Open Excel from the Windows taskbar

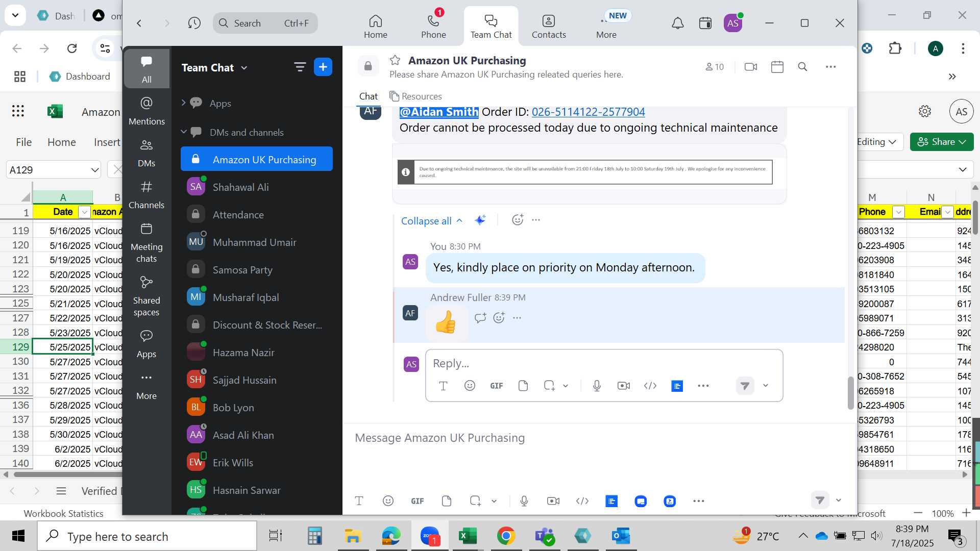click(468, 536)
